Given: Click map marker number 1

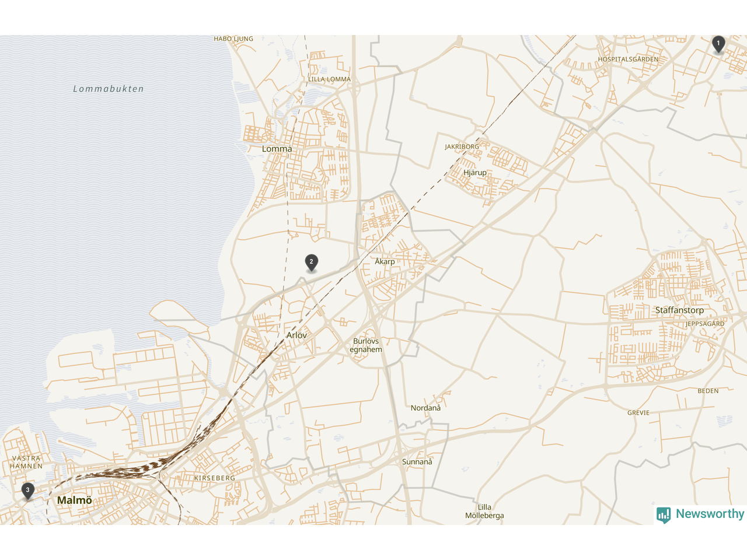Looking at the screenshot, I should tap(718, 44).
